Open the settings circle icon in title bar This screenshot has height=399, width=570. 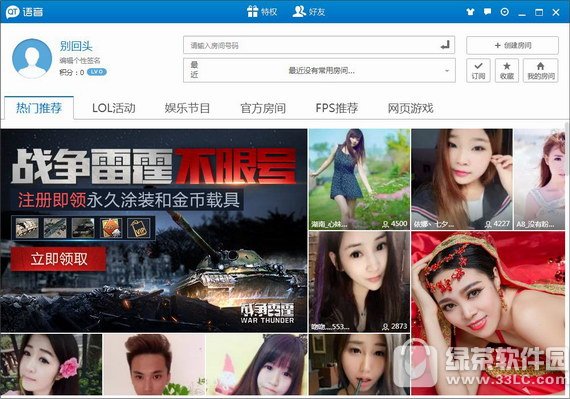click(x=505, y=12)
